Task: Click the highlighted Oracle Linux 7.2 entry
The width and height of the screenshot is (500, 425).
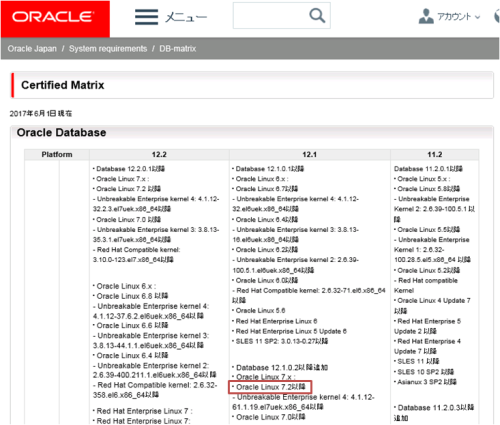Action: point(270,387)
